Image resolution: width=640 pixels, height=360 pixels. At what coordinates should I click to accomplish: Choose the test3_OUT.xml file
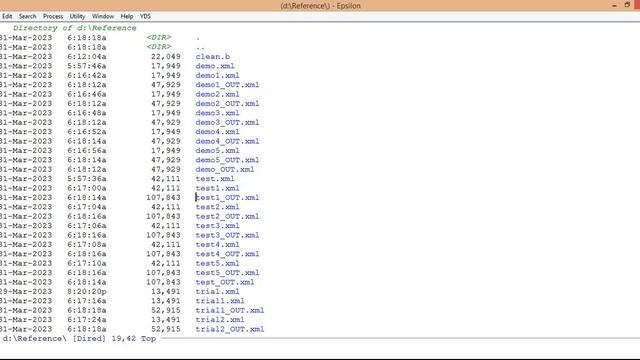coord(227,235)
